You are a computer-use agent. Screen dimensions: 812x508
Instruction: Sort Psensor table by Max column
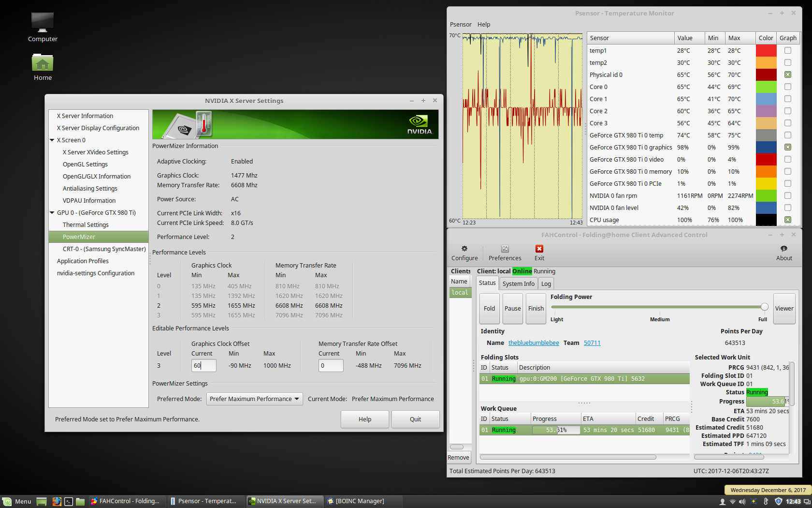click(x=740, y=38)
